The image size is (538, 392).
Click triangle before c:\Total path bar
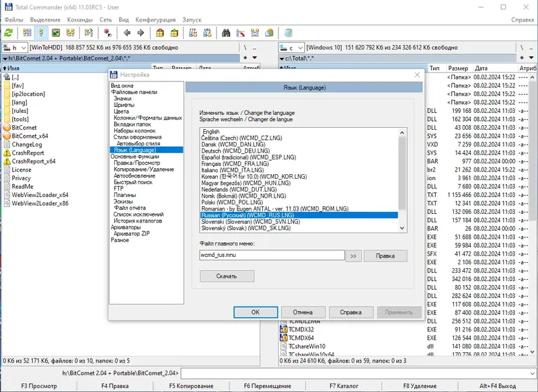(282, 58)
